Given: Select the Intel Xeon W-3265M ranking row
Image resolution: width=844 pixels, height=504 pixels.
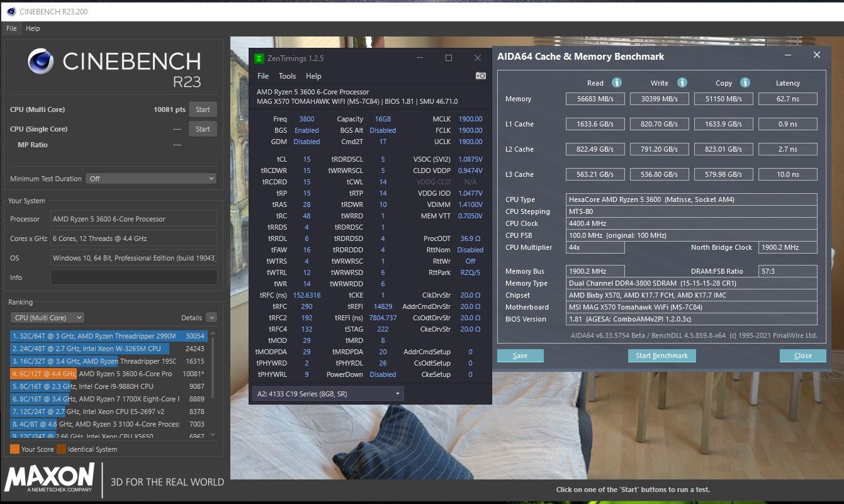Looking at the screenshot, I should pos(109,349).
